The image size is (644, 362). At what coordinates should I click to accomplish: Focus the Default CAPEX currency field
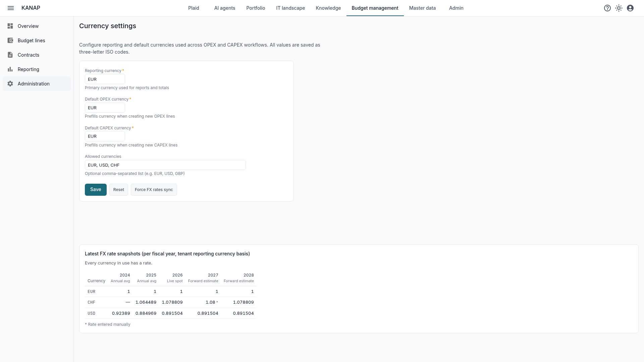[105, 136]
